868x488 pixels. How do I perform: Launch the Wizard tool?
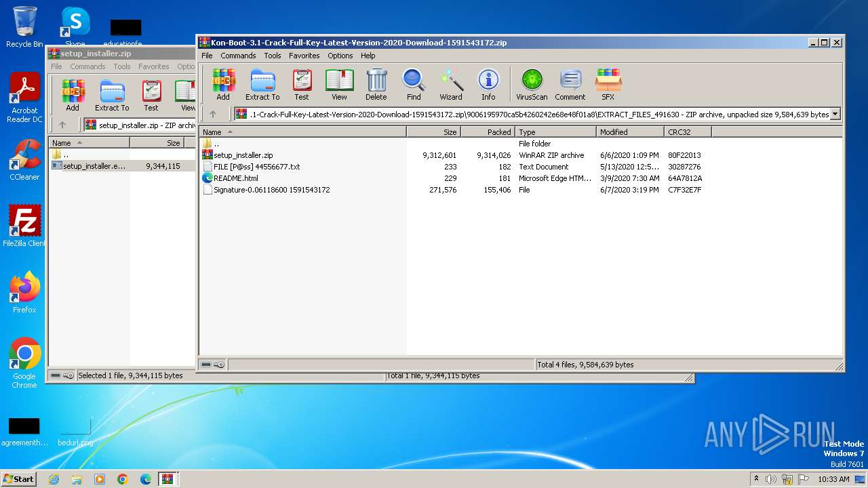(451, 85)
